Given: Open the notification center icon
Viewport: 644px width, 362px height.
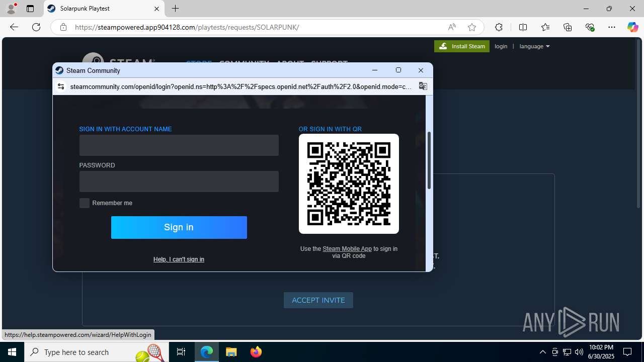Looking at the screenshot, I should click(x=627, y=352).
